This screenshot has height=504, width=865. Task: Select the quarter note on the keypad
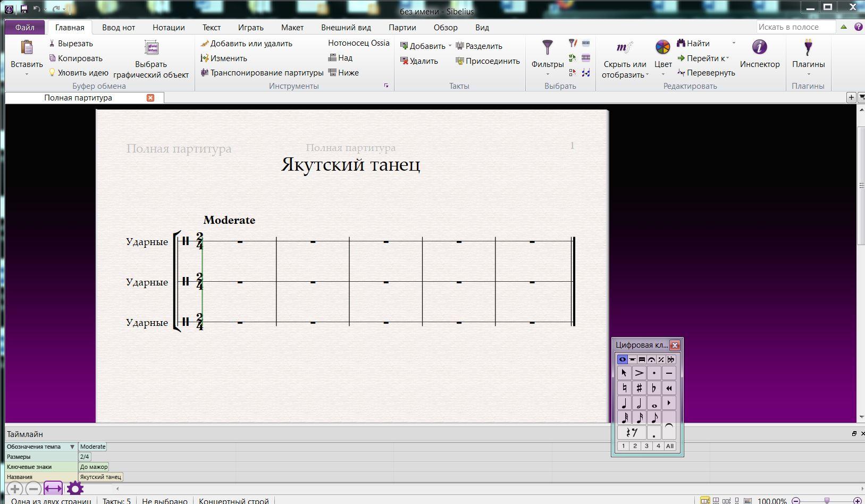pyautogui.click(x=624, y=403)
